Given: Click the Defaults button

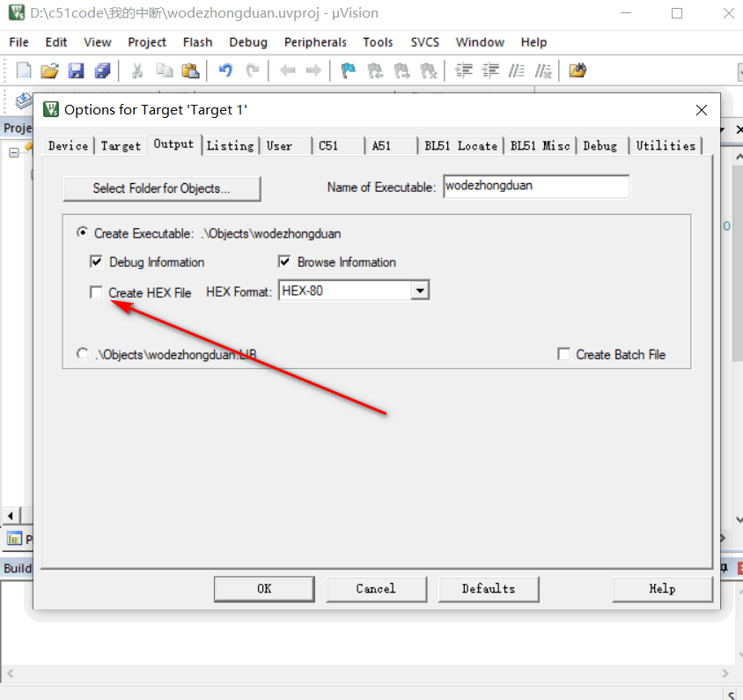Looking at the screenshot, I should 489,589.
